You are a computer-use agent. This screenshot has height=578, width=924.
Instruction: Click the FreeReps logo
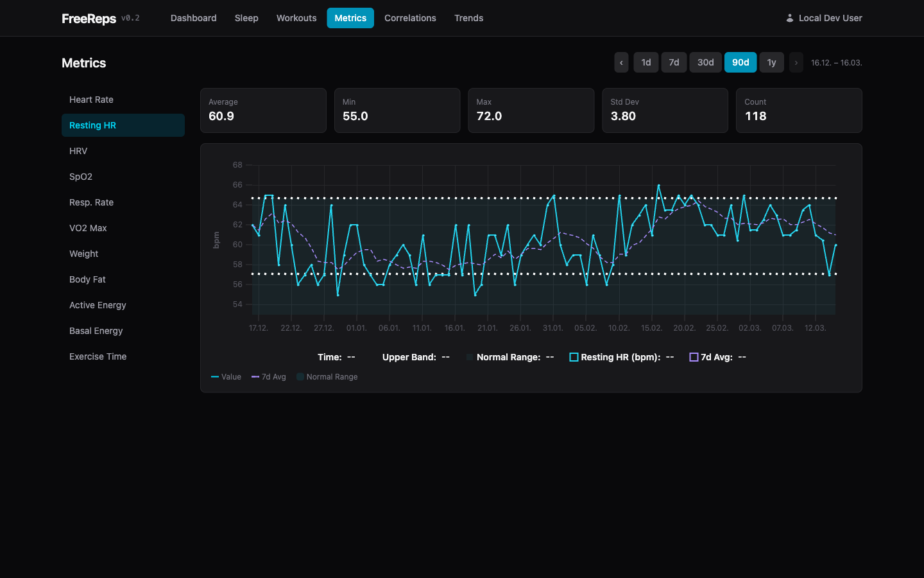click(87, 18)
